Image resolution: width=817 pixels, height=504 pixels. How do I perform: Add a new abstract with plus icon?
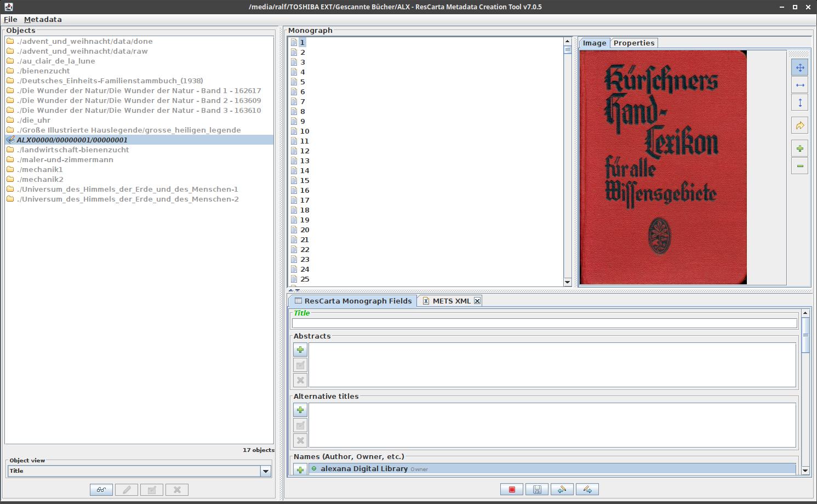300,350
